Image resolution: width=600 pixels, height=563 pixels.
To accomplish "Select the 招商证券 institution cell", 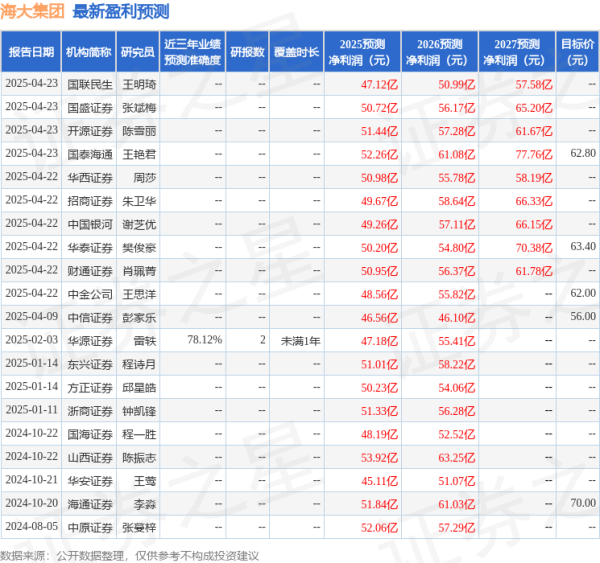I will click(x=90, y=201).
